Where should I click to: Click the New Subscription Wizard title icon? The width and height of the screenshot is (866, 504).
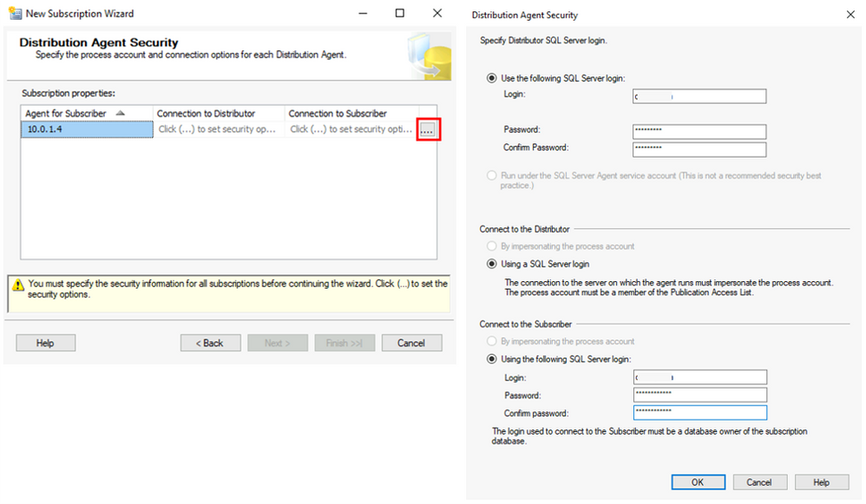(15, 14)
